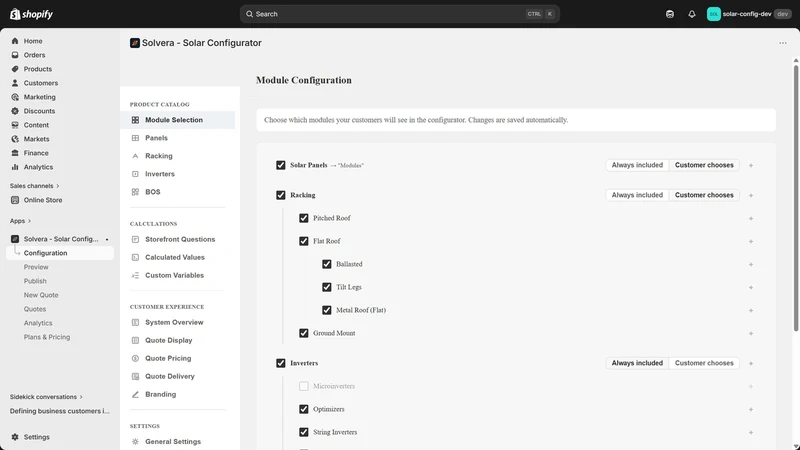Toggle the Ground Mount checkbox
Viewport: 800px width, 450px height.
click(304, 333)
